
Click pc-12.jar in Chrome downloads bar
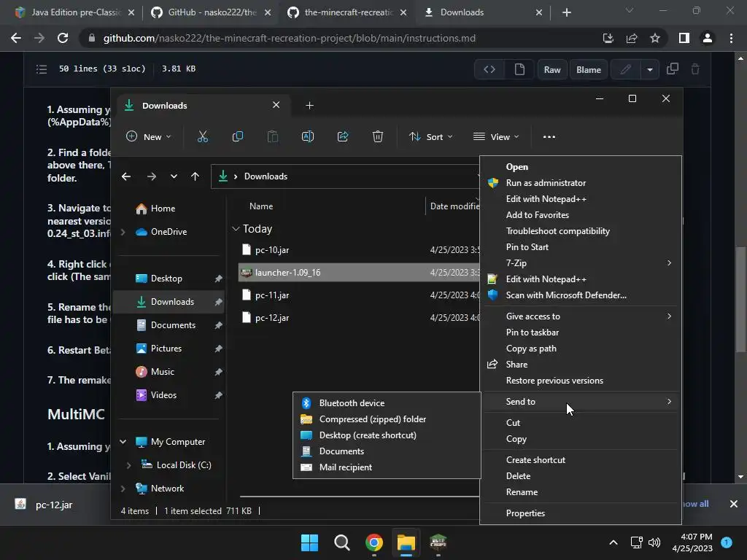point(54,505)
